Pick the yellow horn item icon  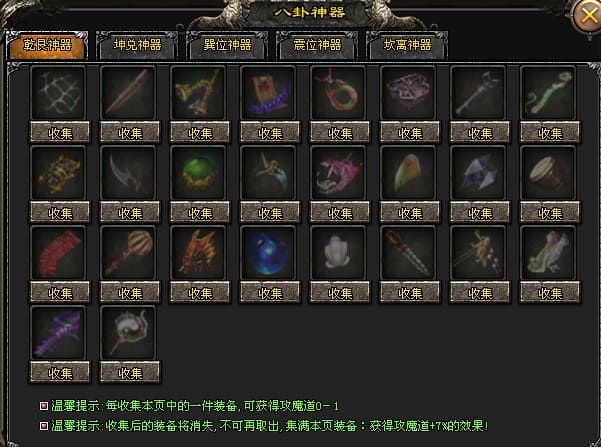point(408,173)
